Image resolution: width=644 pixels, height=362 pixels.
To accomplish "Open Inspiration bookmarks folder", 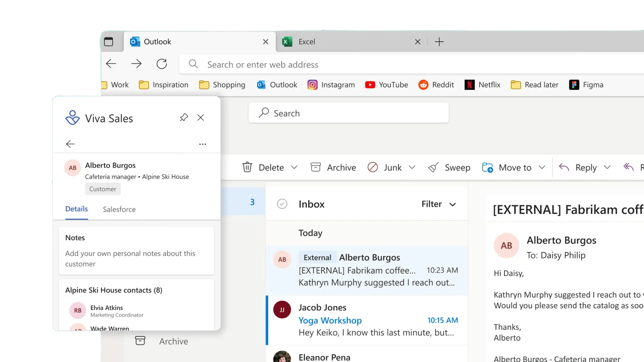I will (164, 85).
